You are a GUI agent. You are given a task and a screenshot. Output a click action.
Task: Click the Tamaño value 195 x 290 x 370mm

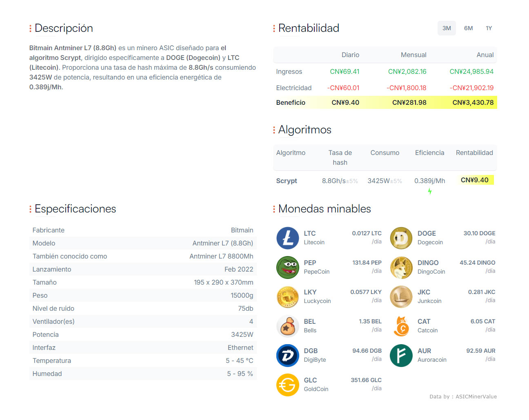click(224, 282)
